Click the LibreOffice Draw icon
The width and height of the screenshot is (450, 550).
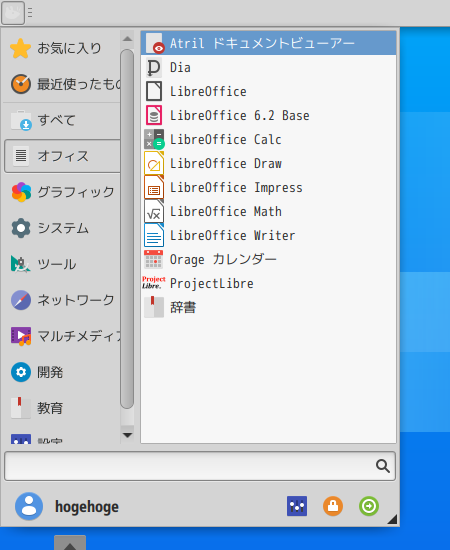(154, 163)
